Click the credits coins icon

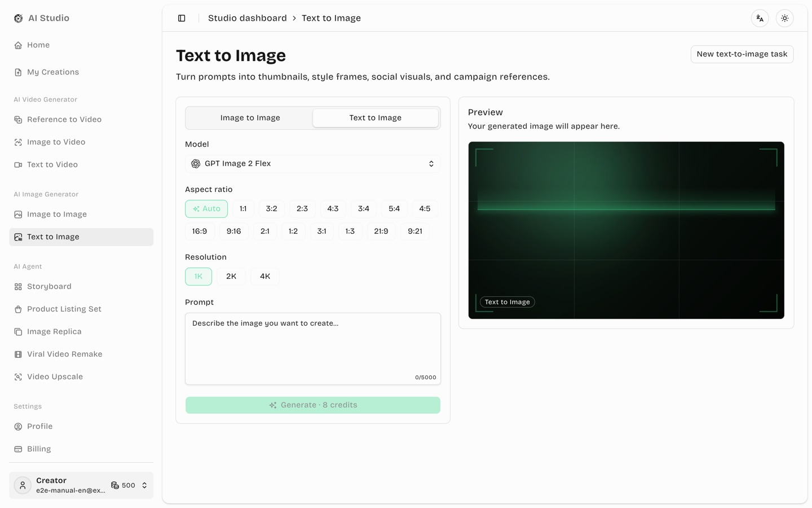(115, 485)
